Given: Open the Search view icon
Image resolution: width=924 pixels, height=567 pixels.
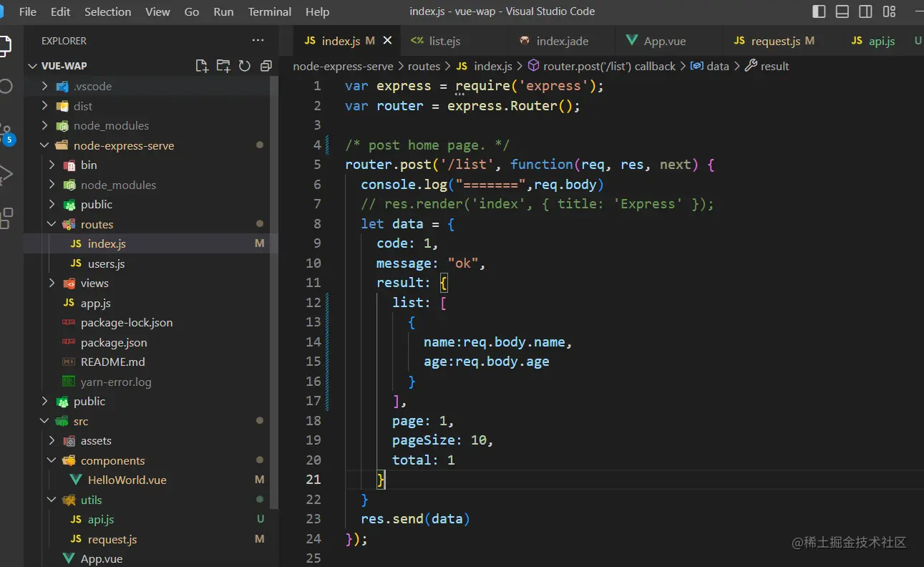Looking at the screenshot, I should (6, 87).
